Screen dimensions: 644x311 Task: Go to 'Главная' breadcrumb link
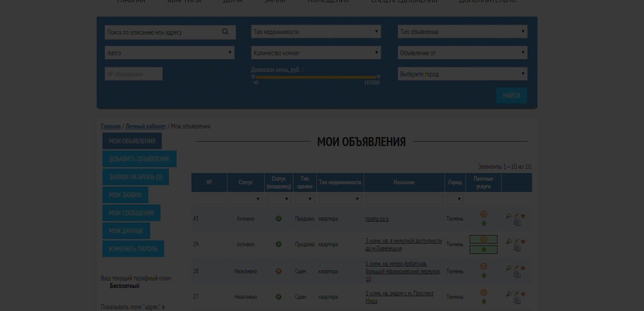point(111,126)
